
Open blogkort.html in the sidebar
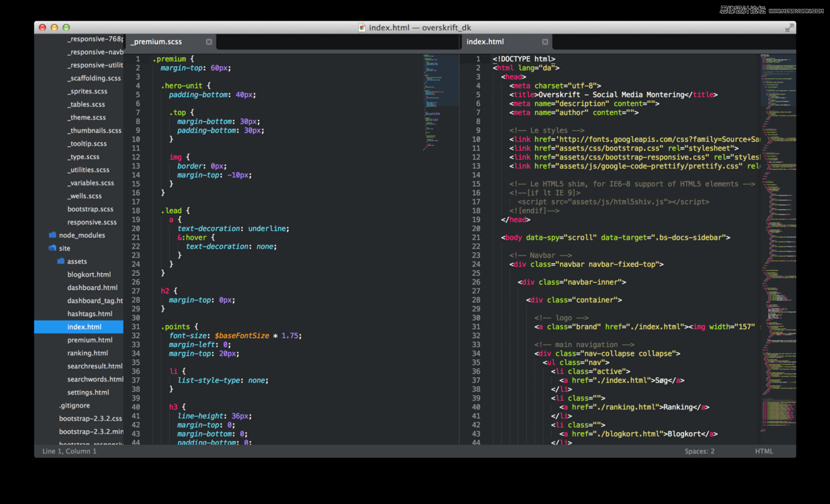89,274
